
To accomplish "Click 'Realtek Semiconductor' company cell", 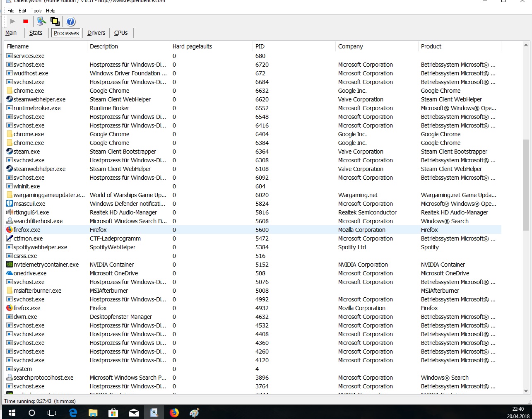I will pos(367,212).
